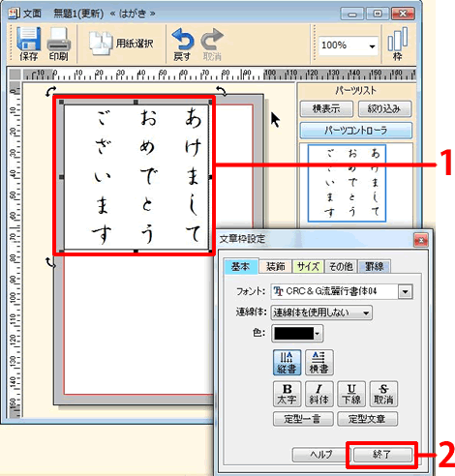Click the 保存 save floppy icon
This screenshot has height=476, width=455.
[x=28, y=44]
